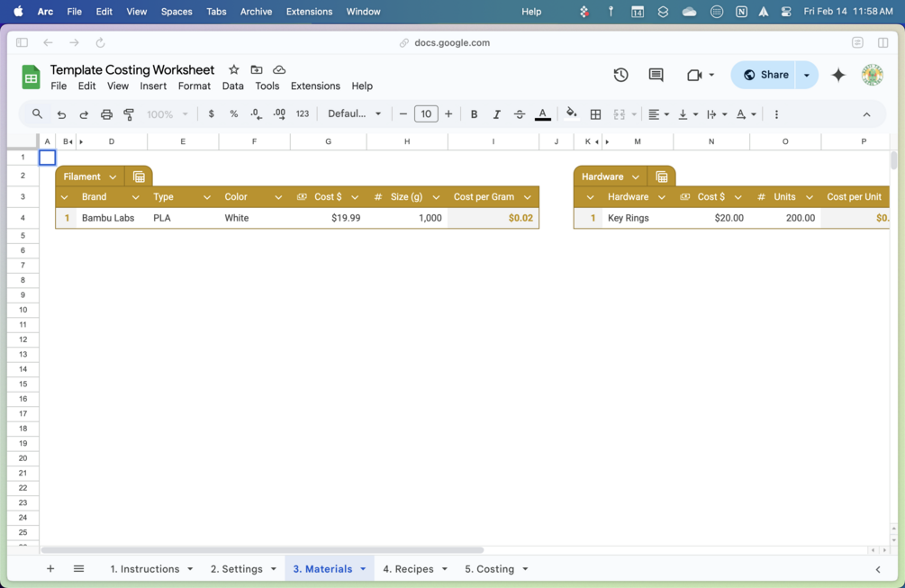Open horizontal align dropdown

coord(658,114)
